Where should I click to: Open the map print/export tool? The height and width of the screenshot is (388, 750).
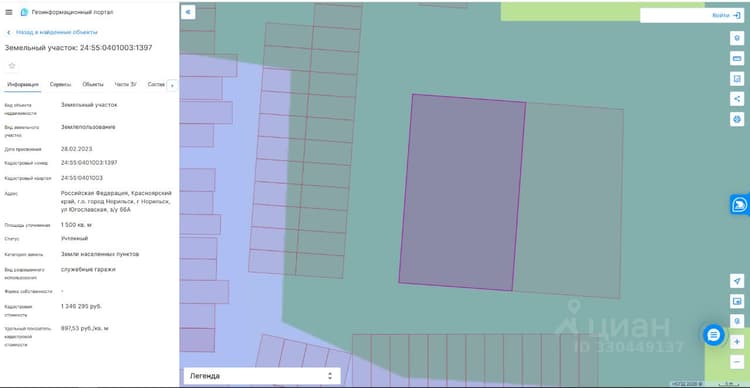coord(737,78)
